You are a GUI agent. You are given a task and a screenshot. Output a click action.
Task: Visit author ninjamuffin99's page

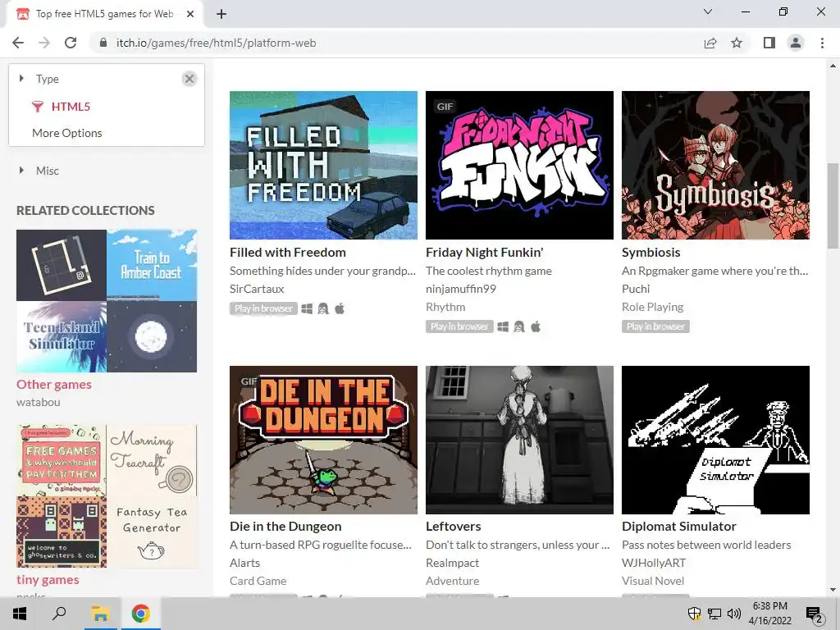461,289
